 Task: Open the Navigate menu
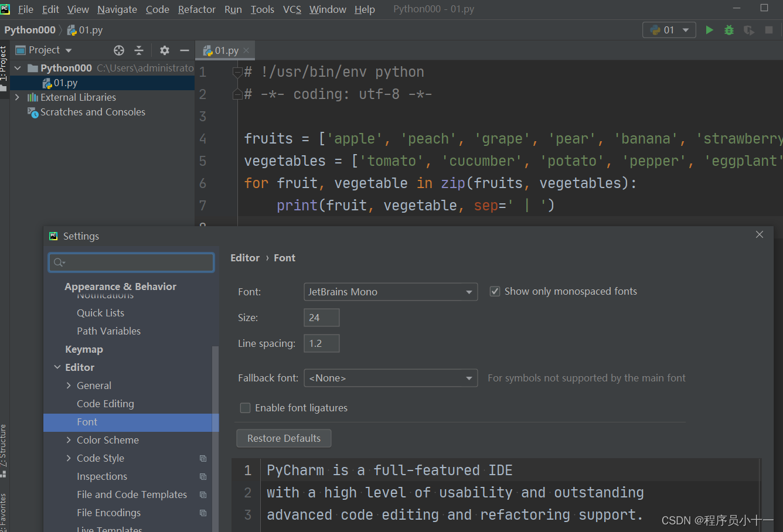(x=117, y=9)
